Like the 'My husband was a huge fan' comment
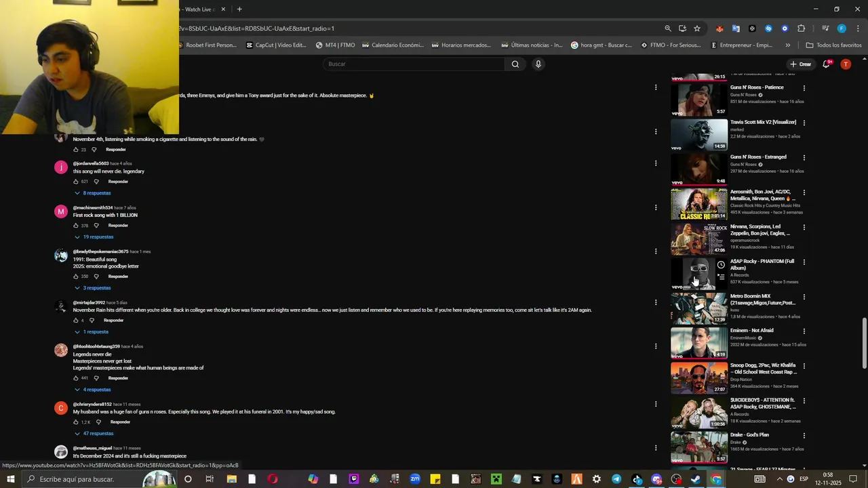 (76, 422)
